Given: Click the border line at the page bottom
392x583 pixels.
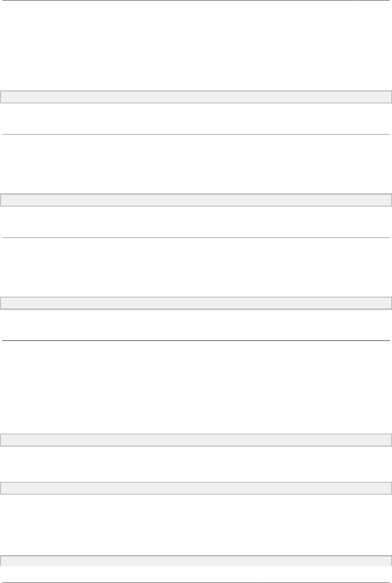Looking at the screenshot, I should 196,582.
